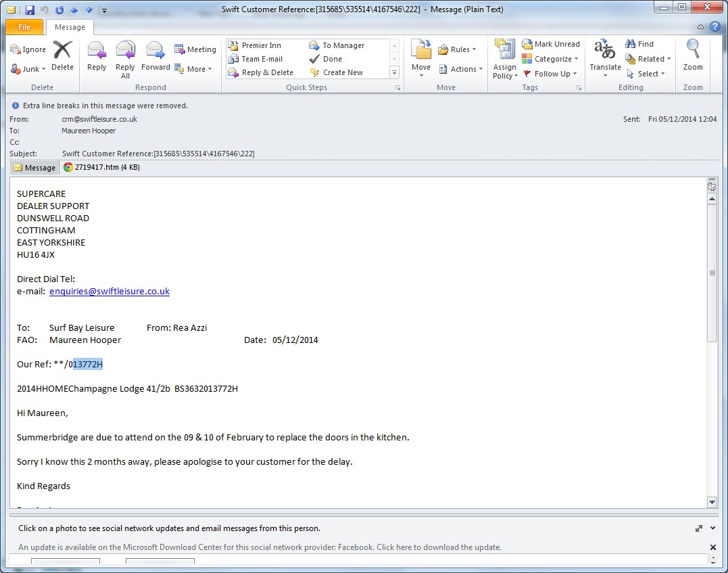This screenshot has width=728, height=573.
Task: Click the 'Hi Maureen,' greeting line
Action: [43, 413]
